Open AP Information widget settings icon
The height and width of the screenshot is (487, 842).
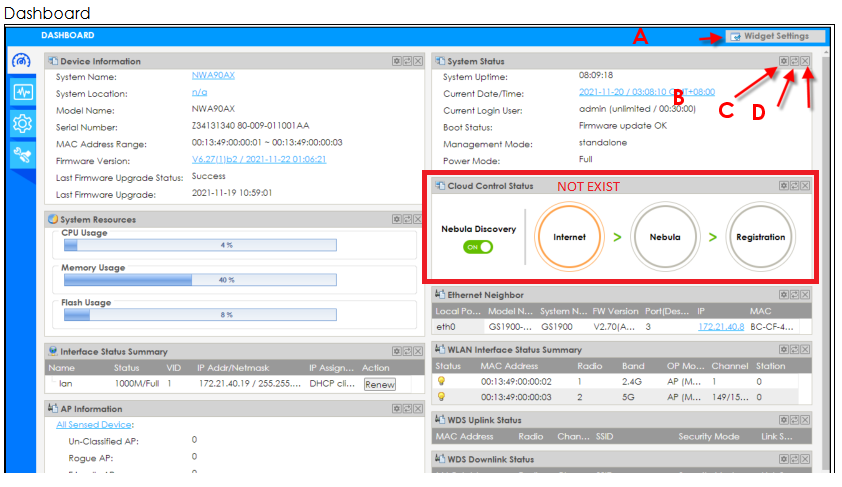point(396,409)
